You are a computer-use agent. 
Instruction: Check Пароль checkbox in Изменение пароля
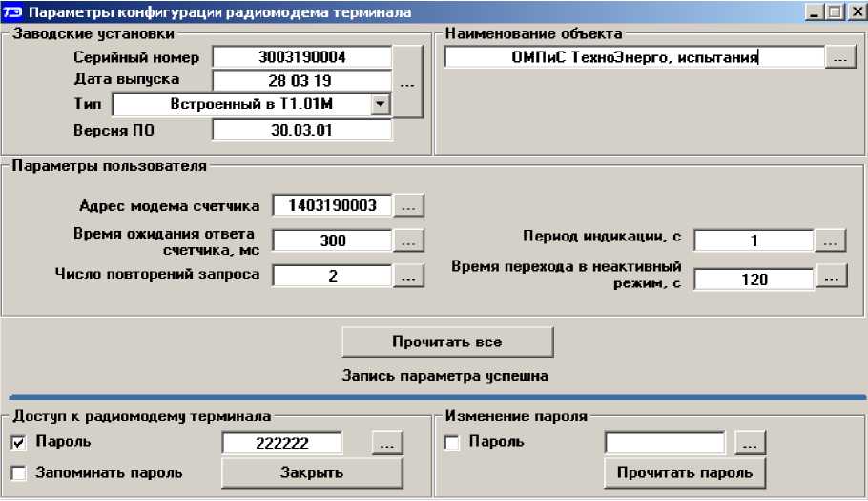452,443
